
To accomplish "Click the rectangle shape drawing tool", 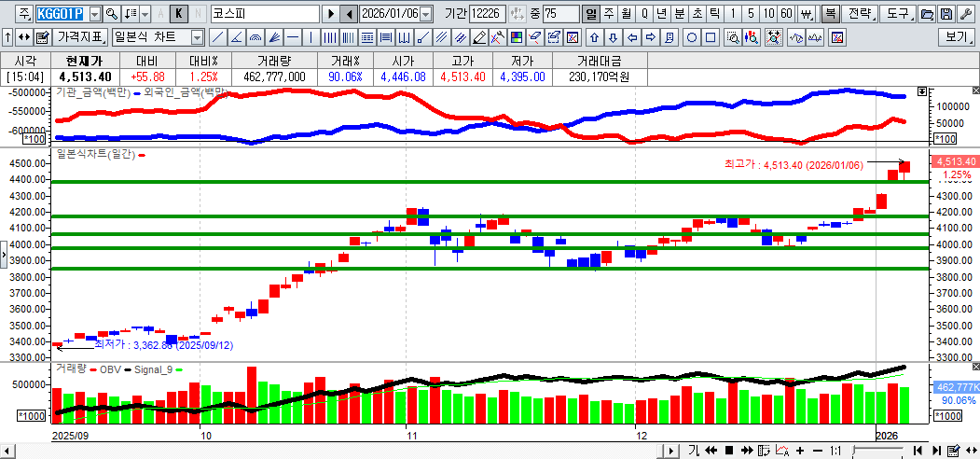I will [x=711, y=37].
